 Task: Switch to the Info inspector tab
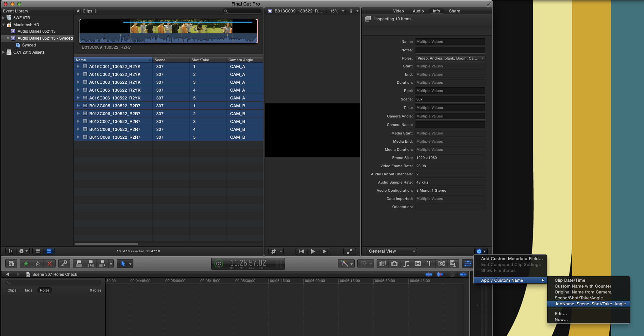click(x=436, y=11)
